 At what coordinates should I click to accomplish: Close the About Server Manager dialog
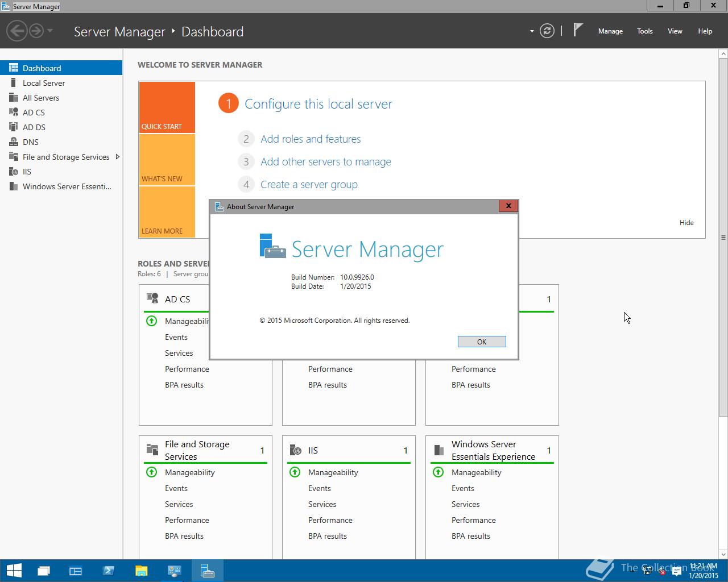pyautogui.click(x=508, y=206)
